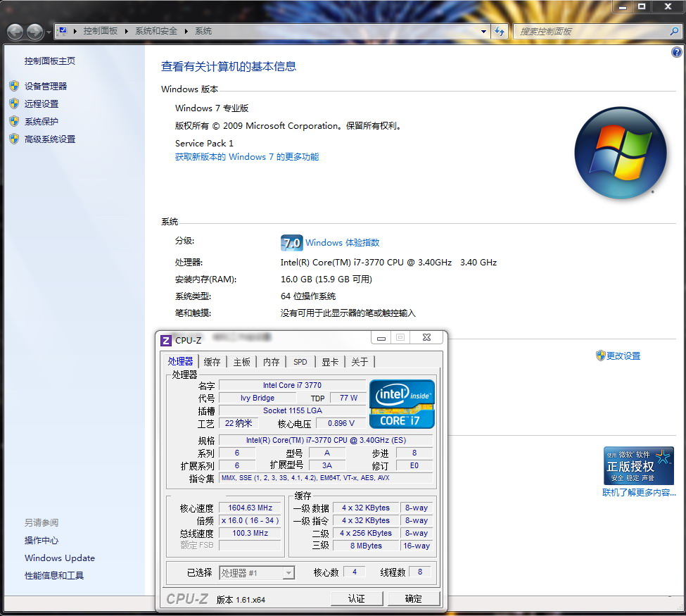The width and height of the screenshot is (686, 616).
Task: Click shield icon next to 高级系统设置
Action: 14,139
